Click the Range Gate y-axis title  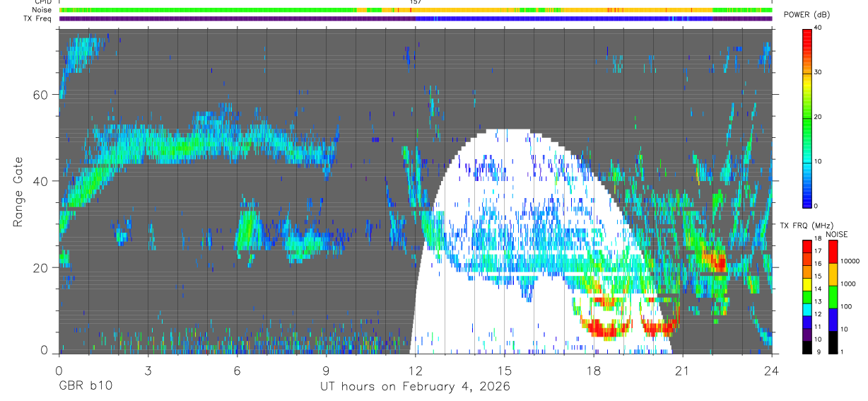click(x=18, y=192)
